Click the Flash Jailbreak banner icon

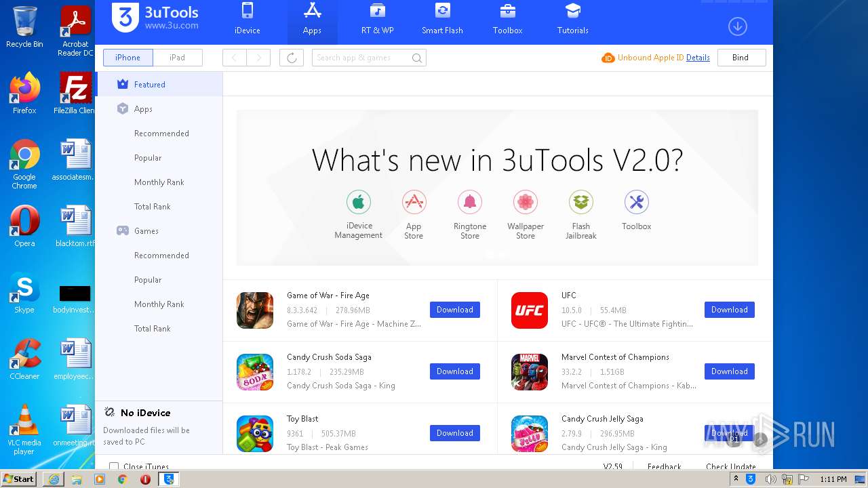pos(581,202)
